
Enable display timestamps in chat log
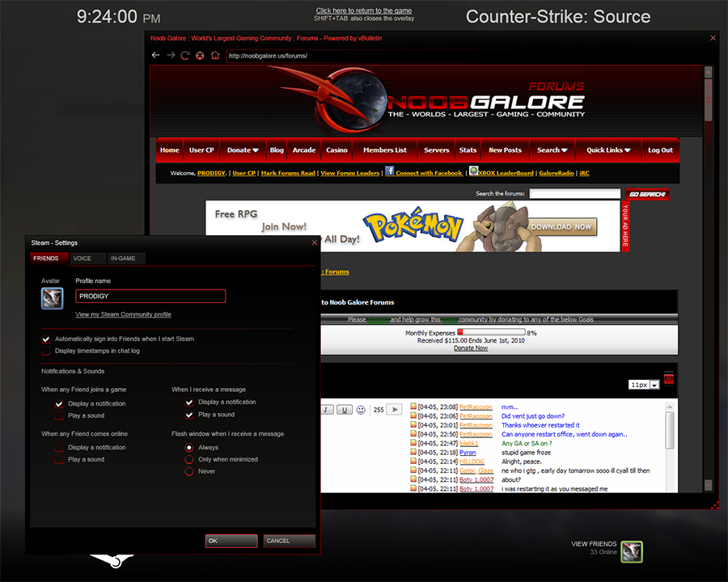45,351
